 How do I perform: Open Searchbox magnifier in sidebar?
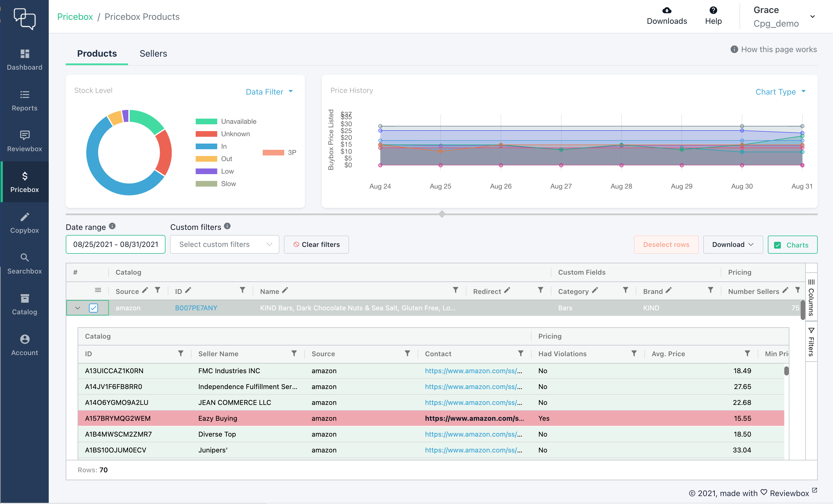click(x=24, y=257)
